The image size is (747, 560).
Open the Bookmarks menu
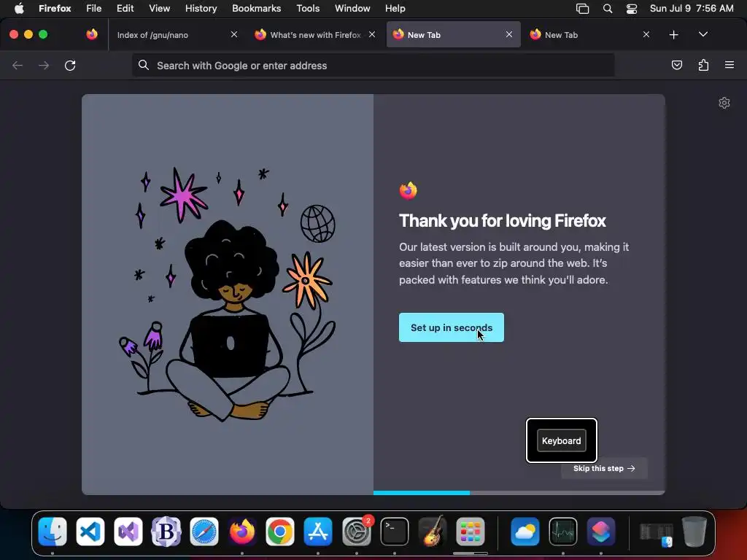256,8
